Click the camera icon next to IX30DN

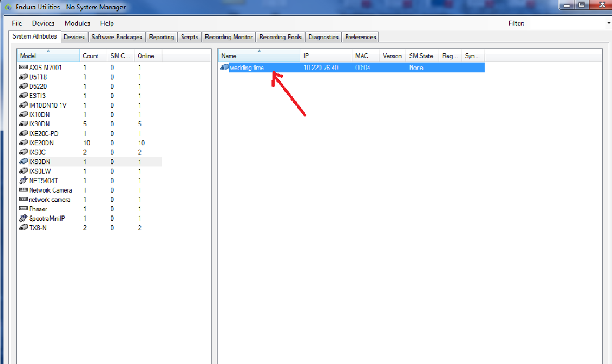24,124
